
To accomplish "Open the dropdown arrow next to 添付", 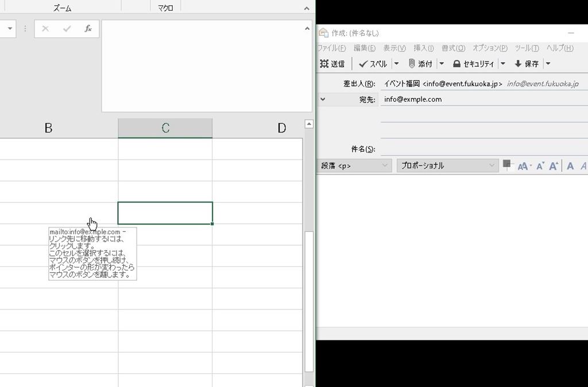I will point(442,64).
